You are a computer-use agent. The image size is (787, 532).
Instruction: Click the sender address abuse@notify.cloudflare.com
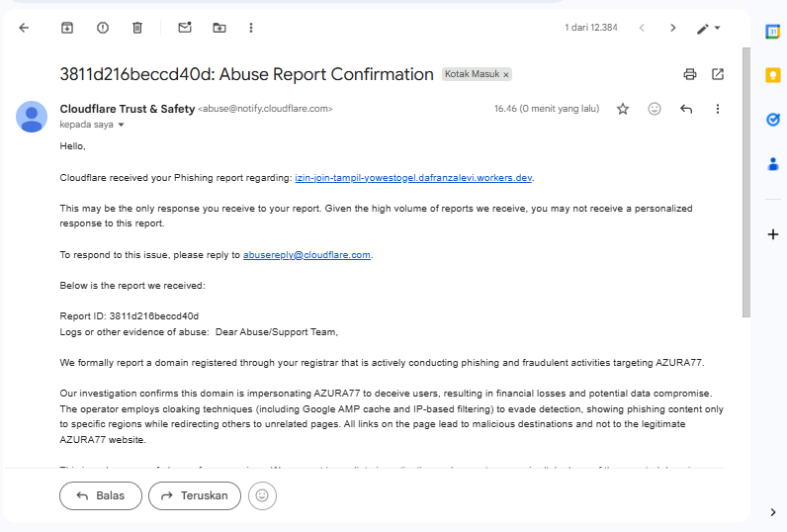[x=265, y=109]
